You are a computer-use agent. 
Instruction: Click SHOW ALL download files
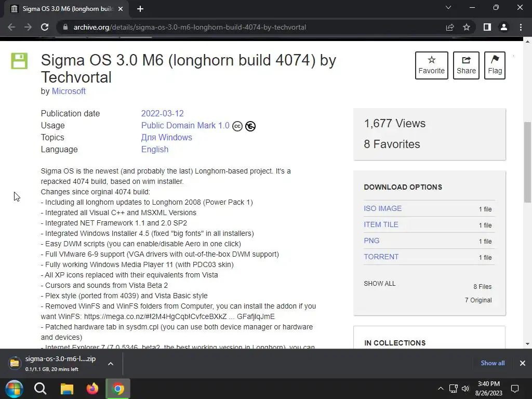[380, 284]
